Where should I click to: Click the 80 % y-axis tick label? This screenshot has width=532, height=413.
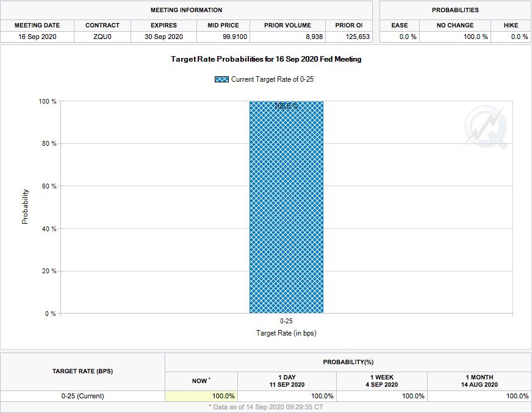click(49, 144)
